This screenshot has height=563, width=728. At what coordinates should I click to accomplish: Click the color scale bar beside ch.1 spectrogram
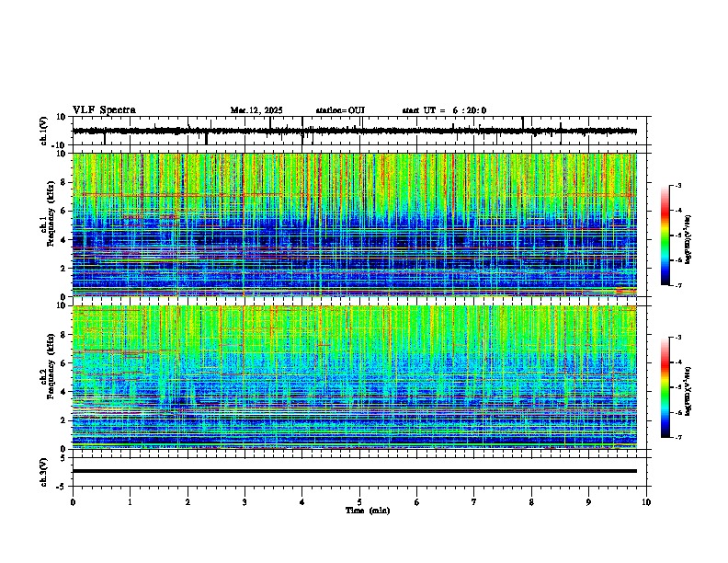point(665,236)
